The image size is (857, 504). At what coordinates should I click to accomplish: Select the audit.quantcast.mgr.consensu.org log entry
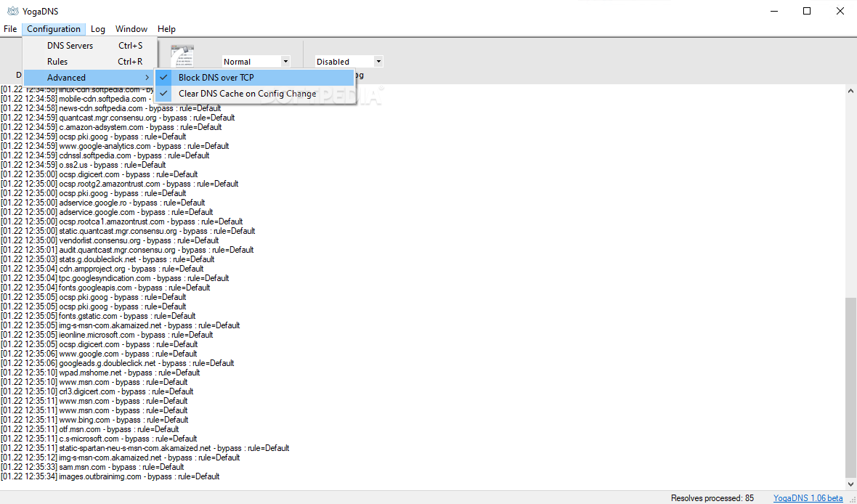coord(127,250)
